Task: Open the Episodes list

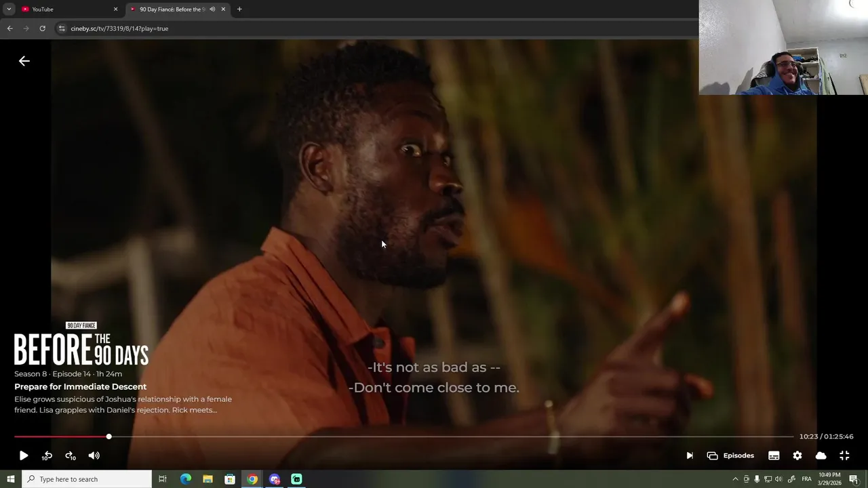Action: 730,455
